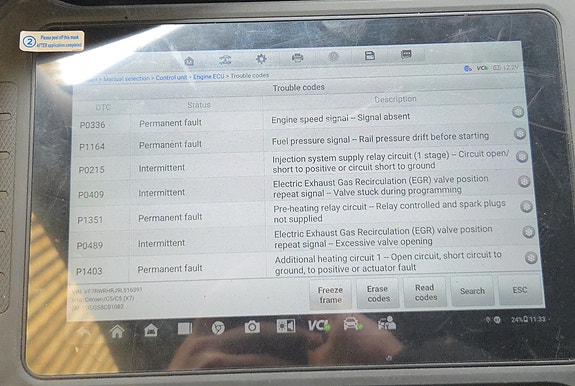Tap the VIN text at bottom left
575x386 pixels.
(x=107, y=290)
